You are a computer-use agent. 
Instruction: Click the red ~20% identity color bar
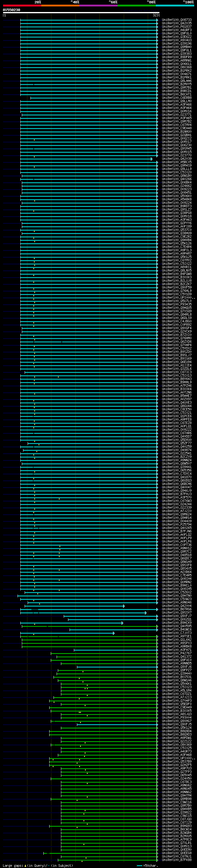click(22, 6)
